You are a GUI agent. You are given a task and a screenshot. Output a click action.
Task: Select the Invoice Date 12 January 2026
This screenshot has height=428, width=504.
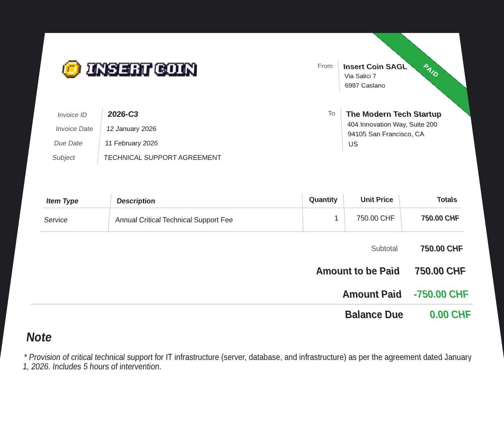point(131,129)
